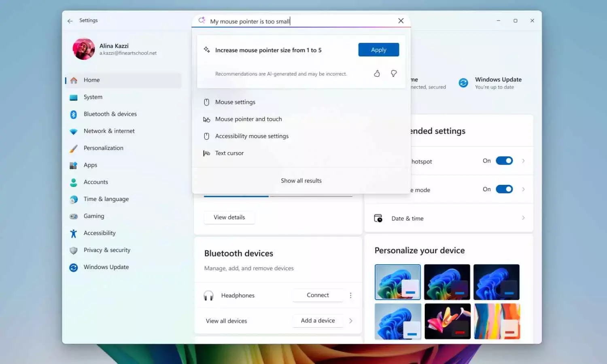Image resolution: width=607 pixels, height=364 pixels.
Task: Disable the mode toggle set to On
Action: [504, 189]
